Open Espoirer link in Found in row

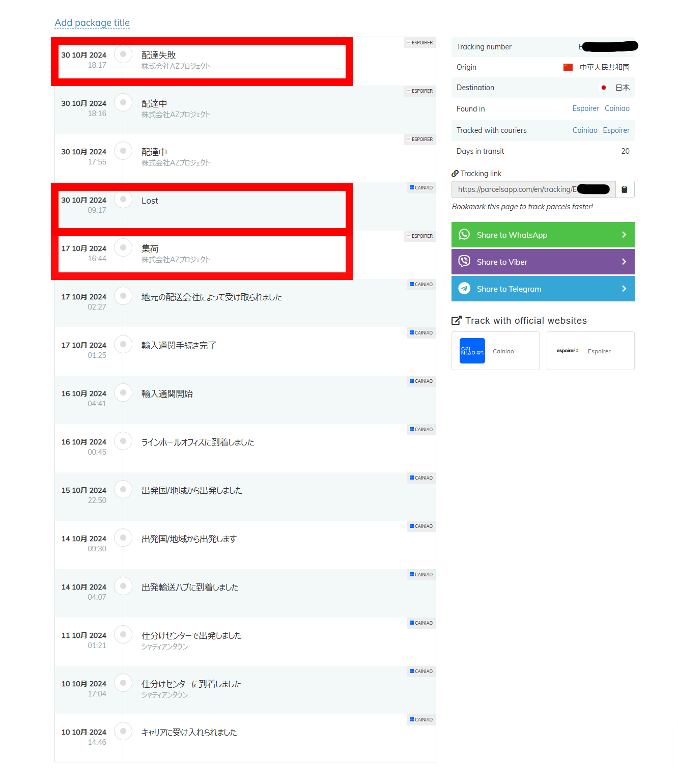(585, 108)
